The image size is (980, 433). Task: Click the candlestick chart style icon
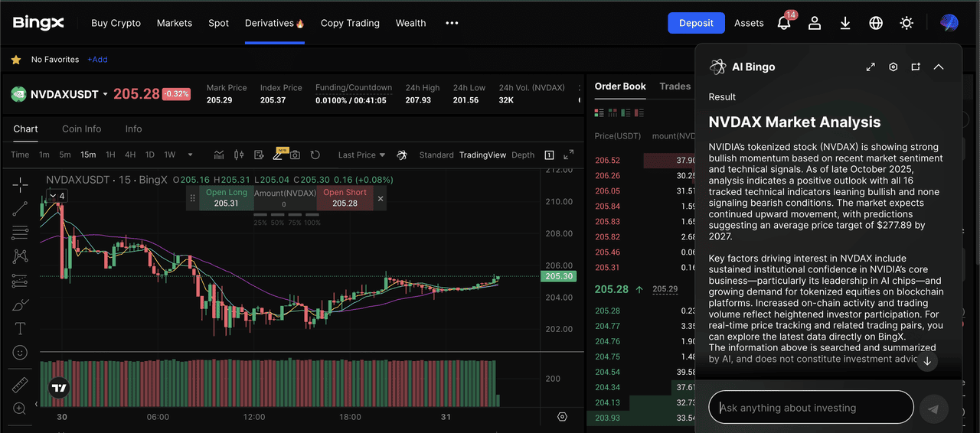(x=239, y=155)
